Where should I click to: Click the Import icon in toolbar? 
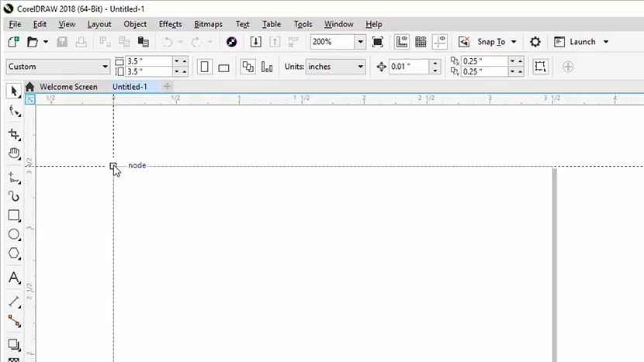click(255, 42)
